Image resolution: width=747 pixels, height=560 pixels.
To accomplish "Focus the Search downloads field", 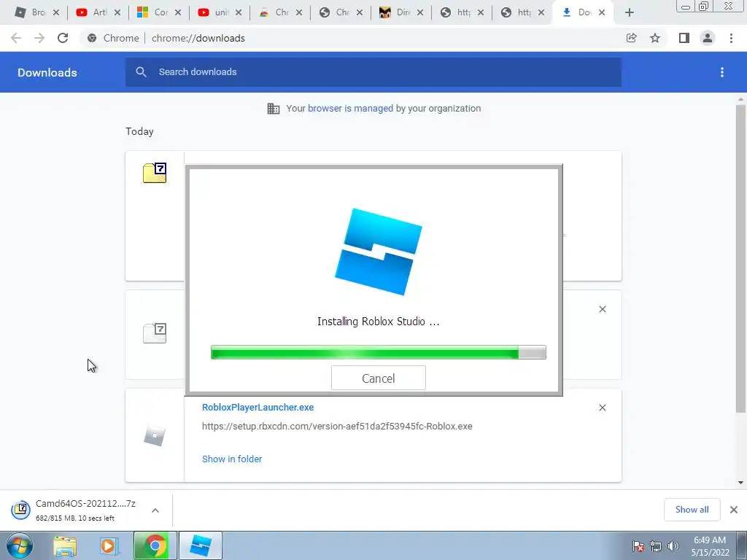I will tap(373, 72).
